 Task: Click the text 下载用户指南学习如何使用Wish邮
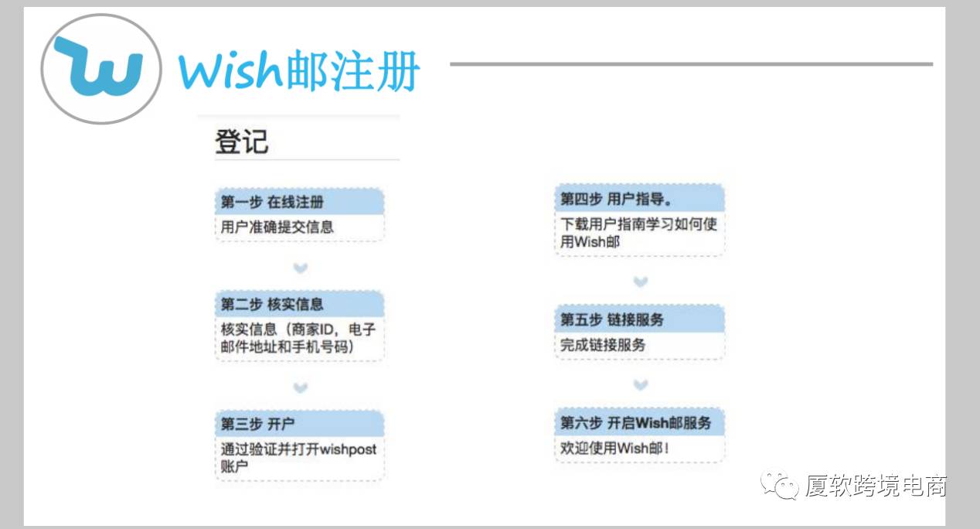638,233
